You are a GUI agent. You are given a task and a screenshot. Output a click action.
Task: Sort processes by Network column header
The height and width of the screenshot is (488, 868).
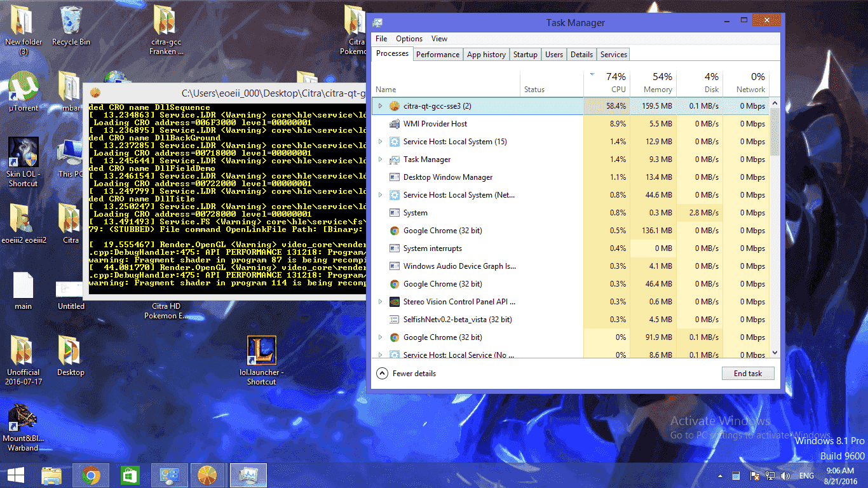coord(746,83)
